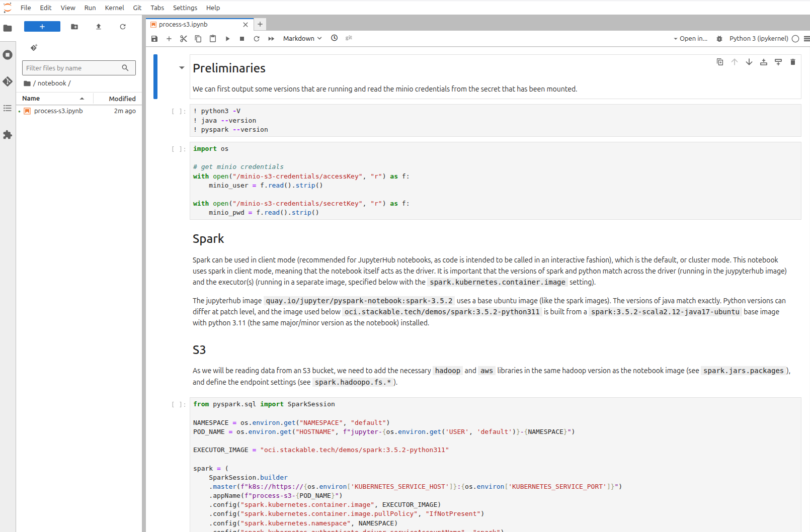Open the Git sidebar panel
Image resolution: width=810 pixels, height=532 pixels.
(x=8, y=81)
